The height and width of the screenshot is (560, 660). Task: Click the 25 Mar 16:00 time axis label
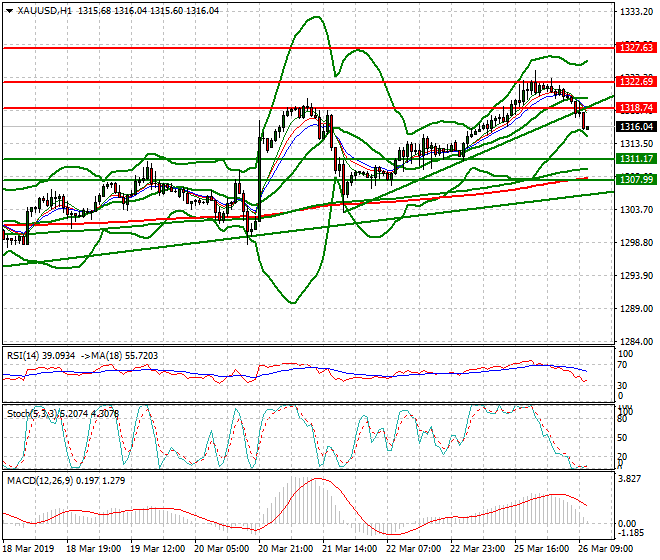pos(541,549)
